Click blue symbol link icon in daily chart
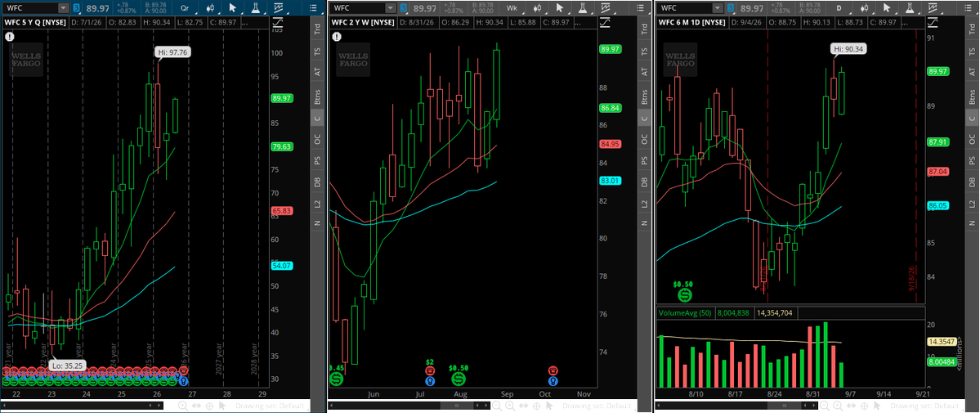Viewport: 980px width, 413px height. (731, 8)
